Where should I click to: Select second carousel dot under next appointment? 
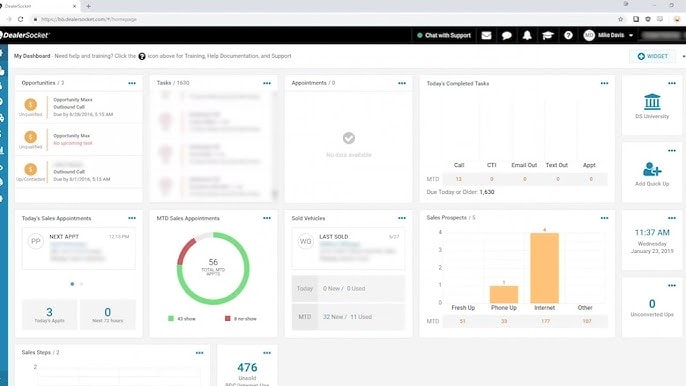81,284
